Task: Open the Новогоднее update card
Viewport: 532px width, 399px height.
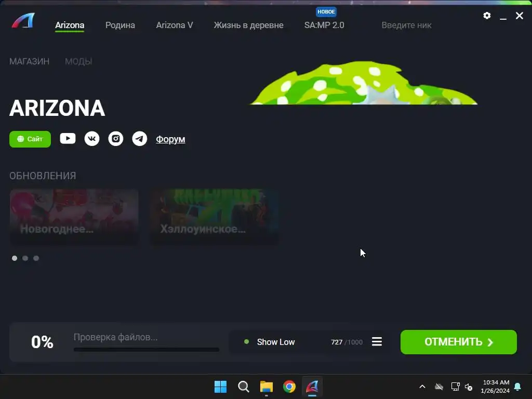Action: [x=74, y=217]
